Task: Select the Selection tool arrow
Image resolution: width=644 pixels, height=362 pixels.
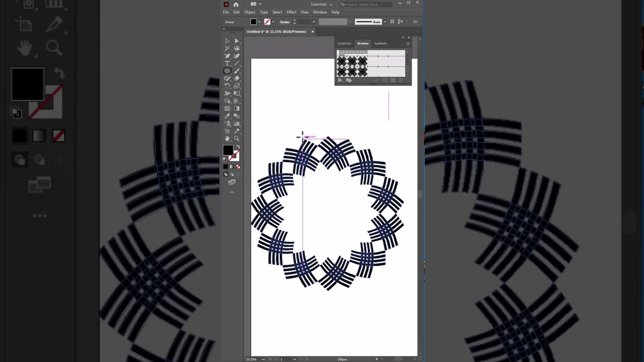Action: [x=227, y=41]
